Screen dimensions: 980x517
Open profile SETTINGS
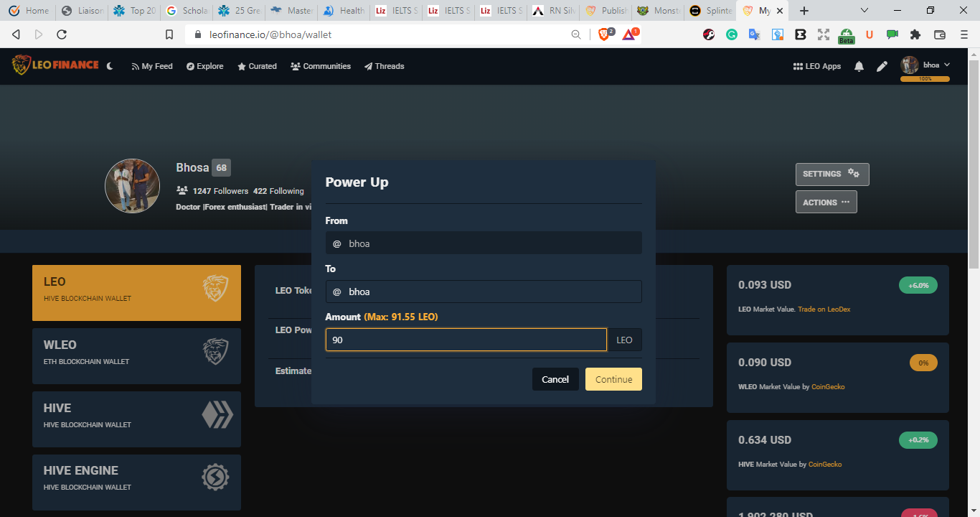click(832, 174)
